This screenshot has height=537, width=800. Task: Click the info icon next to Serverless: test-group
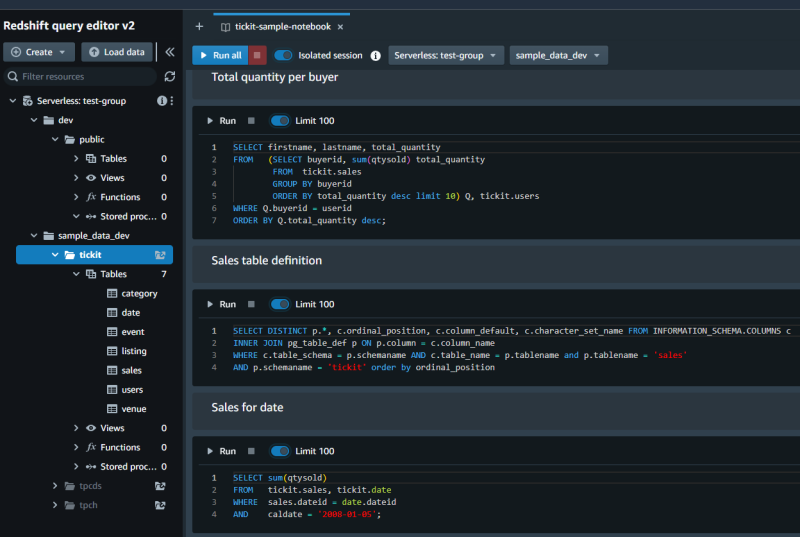coord(161,101)
